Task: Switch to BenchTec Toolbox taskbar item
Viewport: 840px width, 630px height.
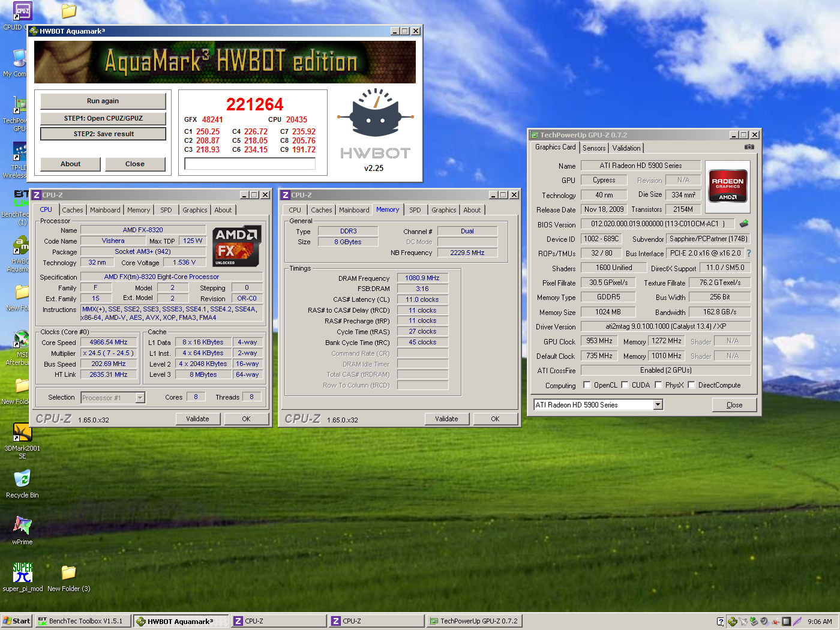Action: (83, 621)
